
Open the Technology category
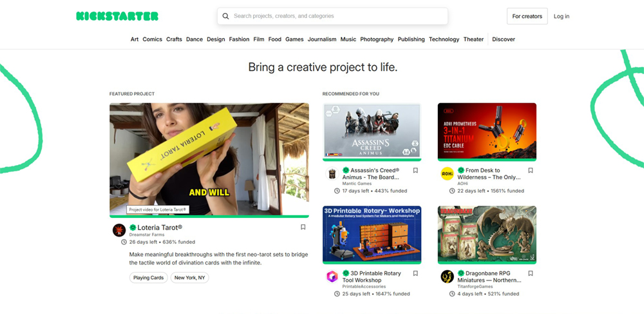(x=444, y=39)
